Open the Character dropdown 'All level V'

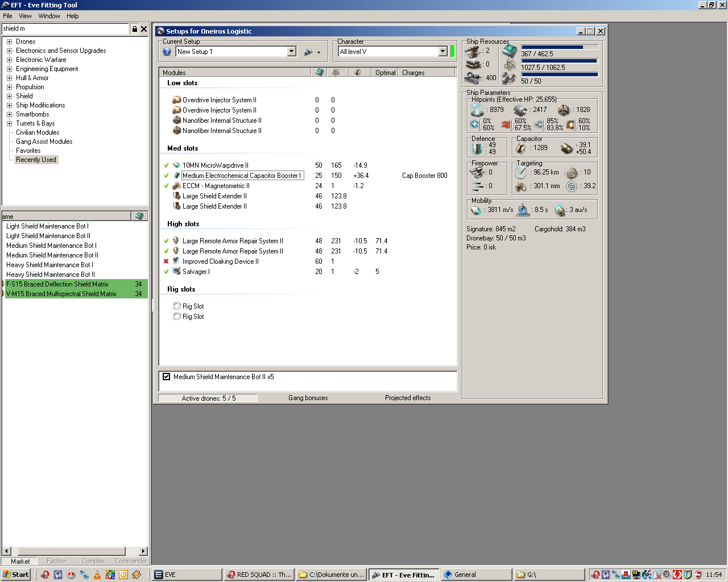(x=443, y=52)
